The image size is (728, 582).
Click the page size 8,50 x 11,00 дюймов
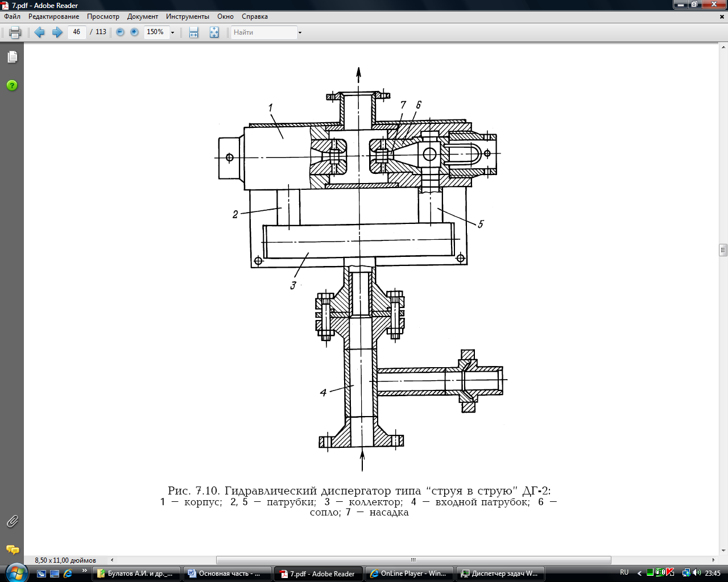click(x=65, y=560)
